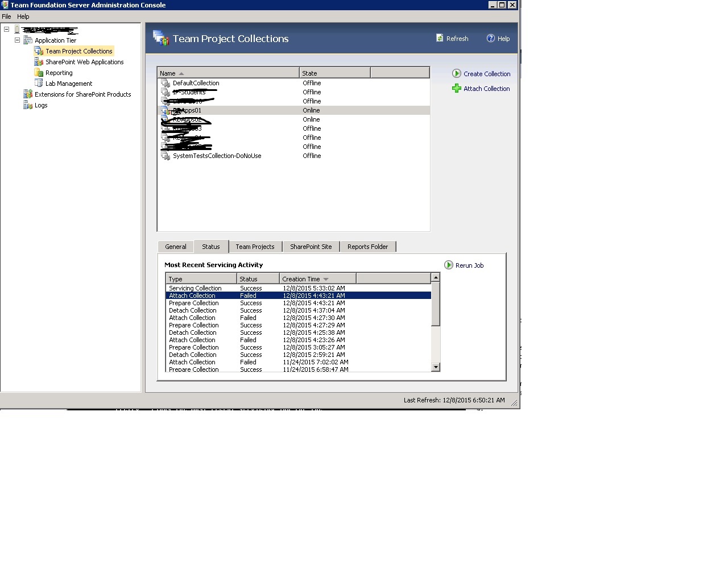Click the Lab Management tree node icon
Viewport: 728px width, 582px height.
click(39, 84)
